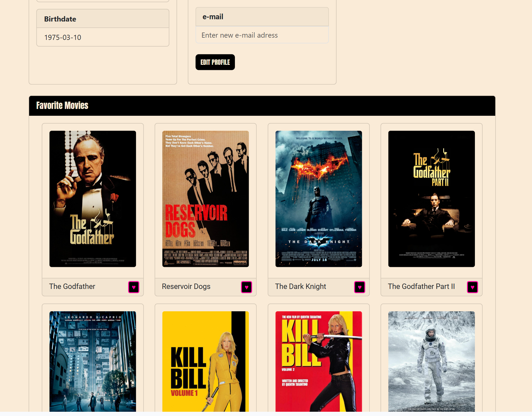Click the Birthdate label
This screenshot has height=416, width=532.
point(60,19)
